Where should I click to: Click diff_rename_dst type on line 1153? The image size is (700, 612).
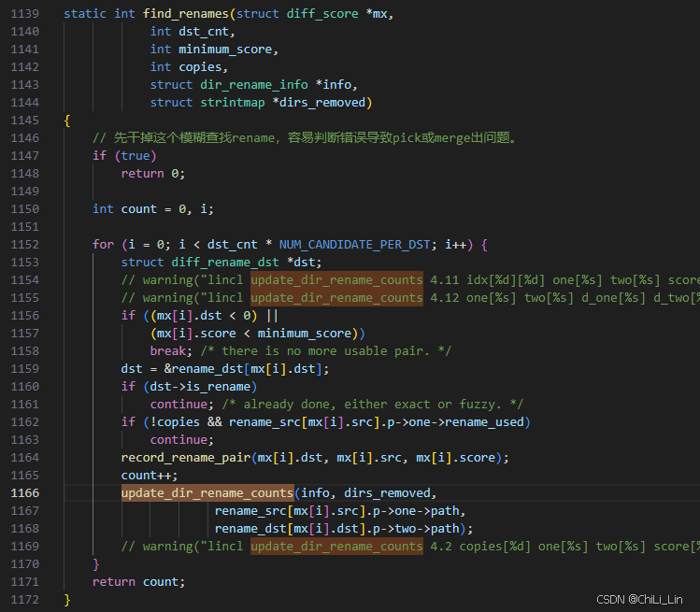tap(225, 263)
